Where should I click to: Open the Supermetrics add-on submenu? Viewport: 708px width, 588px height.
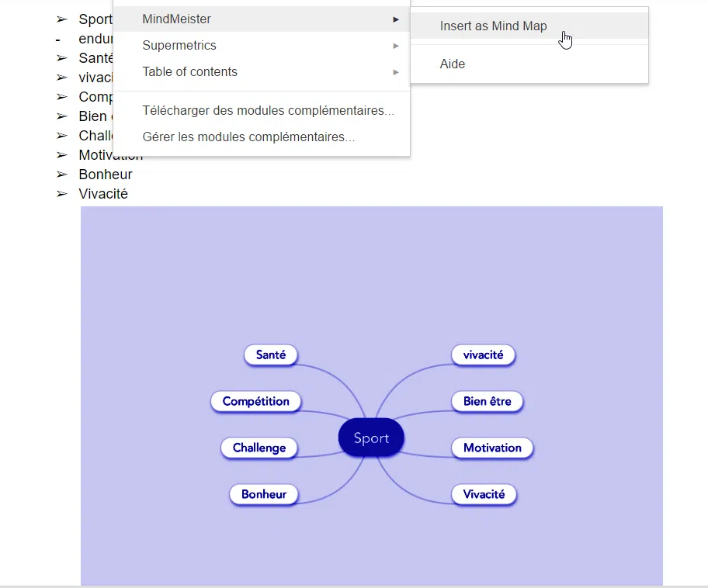(x=262, y=46)
